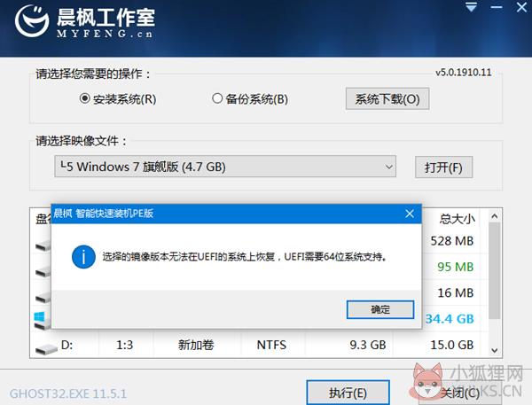Click the 确定 button in the dialog
The image size is (532, 405).
[x=380, y=309]
